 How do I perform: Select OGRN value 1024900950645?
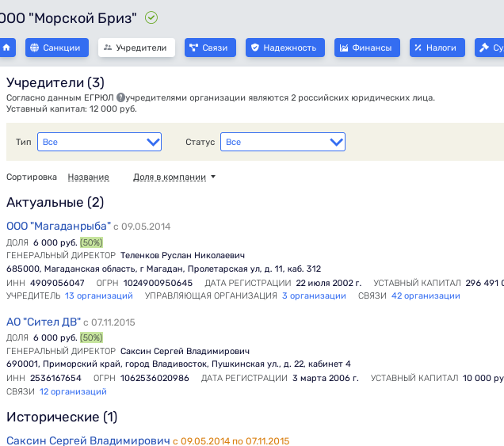[158, 283]
